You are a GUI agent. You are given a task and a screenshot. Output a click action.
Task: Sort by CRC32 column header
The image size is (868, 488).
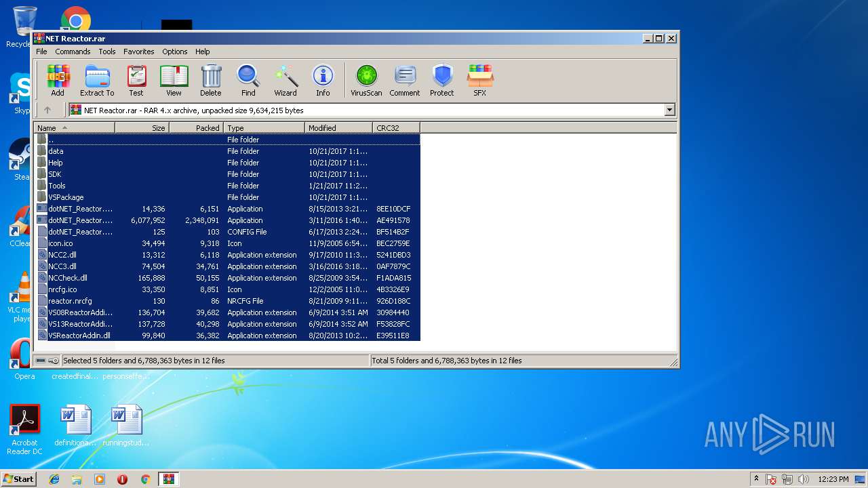pos(396,127)
